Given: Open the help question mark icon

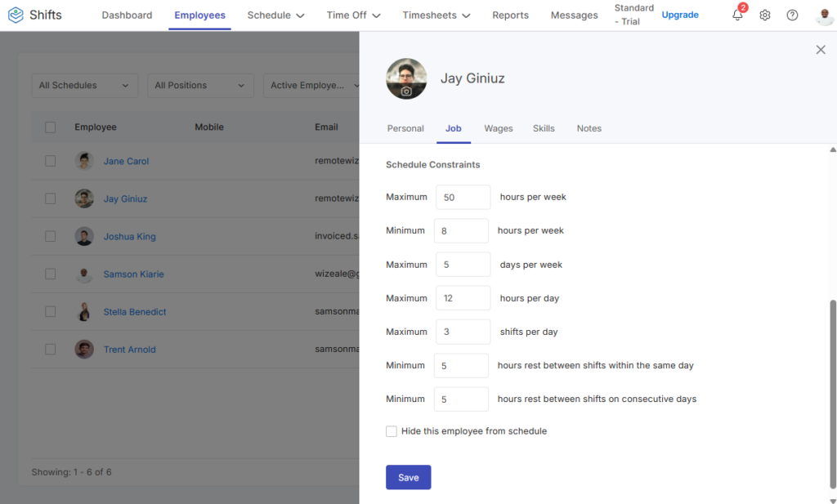Looking at the screenshot, I should [792, 15].
